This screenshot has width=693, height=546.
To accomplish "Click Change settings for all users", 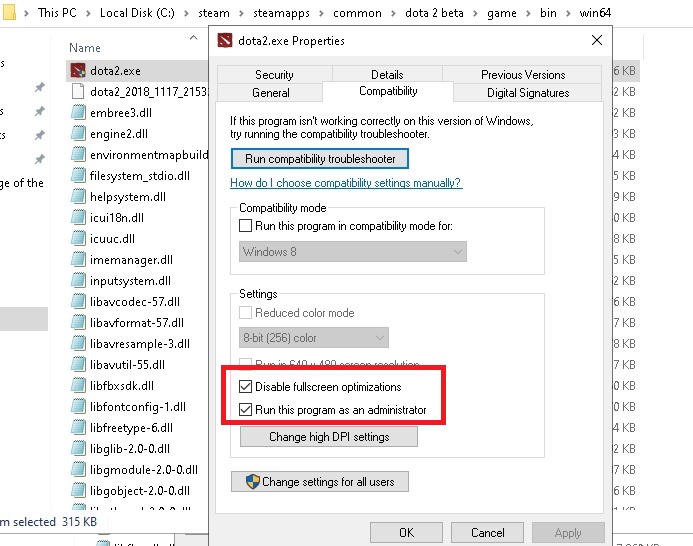I will point(320,481).
